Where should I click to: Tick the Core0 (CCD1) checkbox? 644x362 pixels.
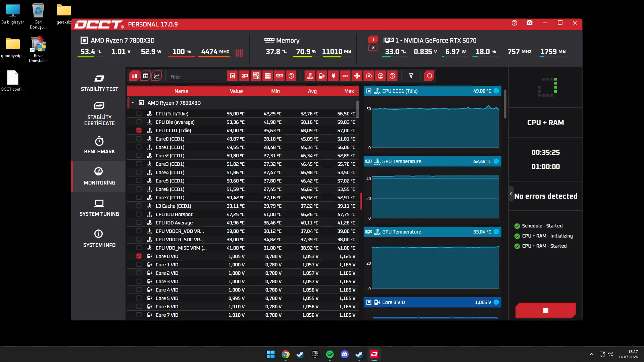click(139, 139)
